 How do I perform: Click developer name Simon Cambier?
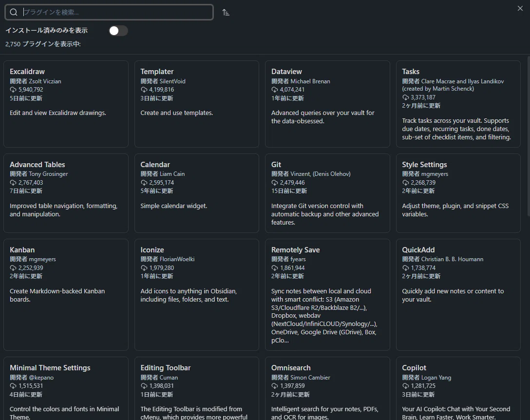point(310,378)
